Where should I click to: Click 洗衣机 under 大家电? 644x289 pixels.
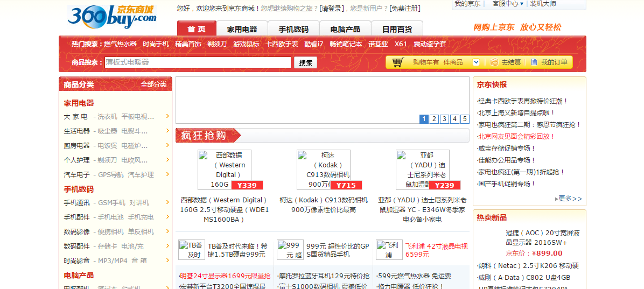point(107,117)
